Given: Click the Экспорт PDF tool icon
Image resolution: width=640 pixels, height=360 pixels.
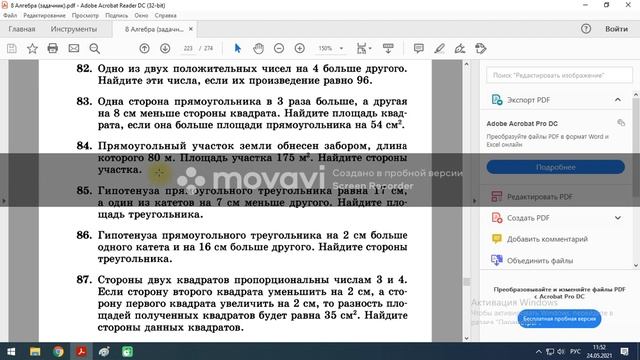Looking at the screenshot, I should (x=497, y=100).
